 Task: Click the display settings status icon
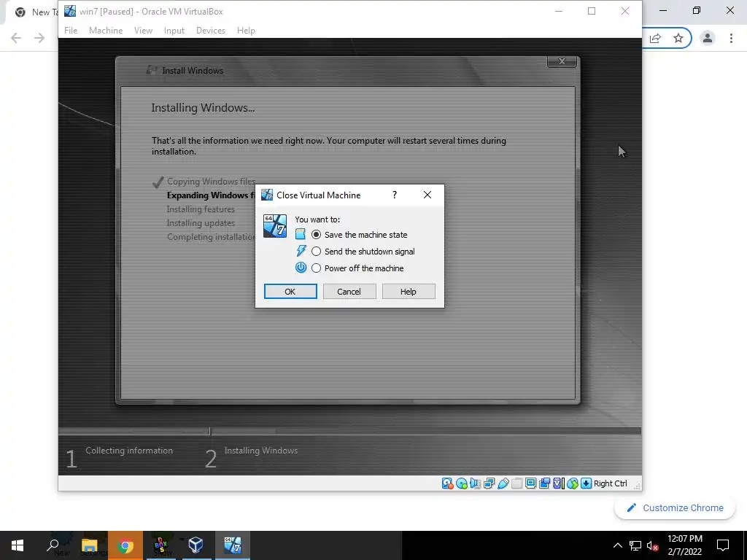[x=530, y=483]
